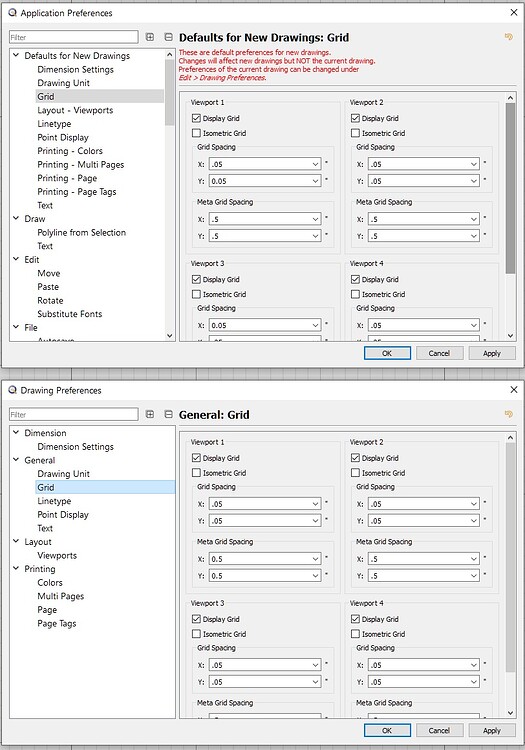Open Viewport 1 Grid Spacing X dropdown, Application Preferences

[315, 164]
